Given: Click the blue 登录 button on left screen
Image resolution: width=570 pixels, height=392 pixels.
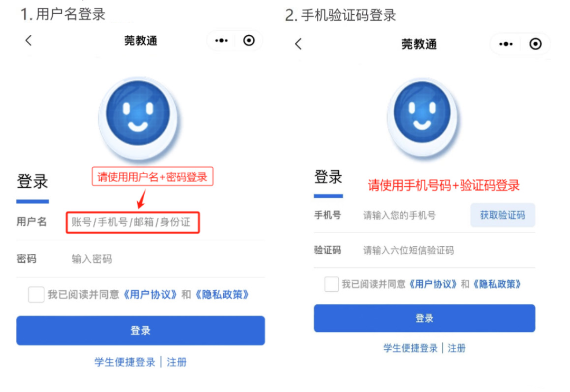Looking at the screenshot, I should click(x=141, y=331).
